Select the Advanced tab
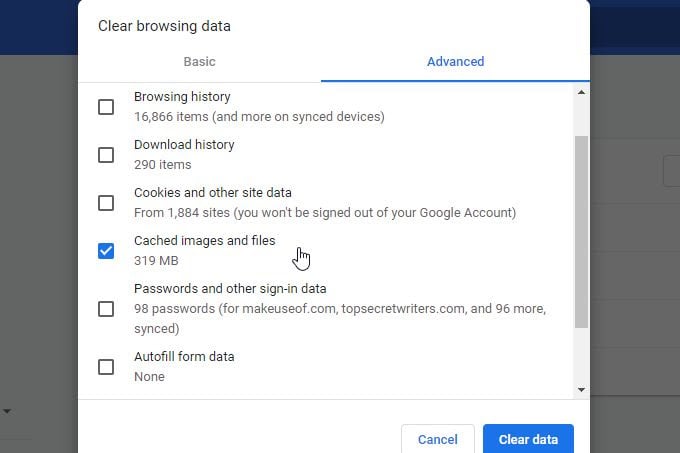Image resolution: width=680 pixels, height=453 pixels. click(455, 62)
